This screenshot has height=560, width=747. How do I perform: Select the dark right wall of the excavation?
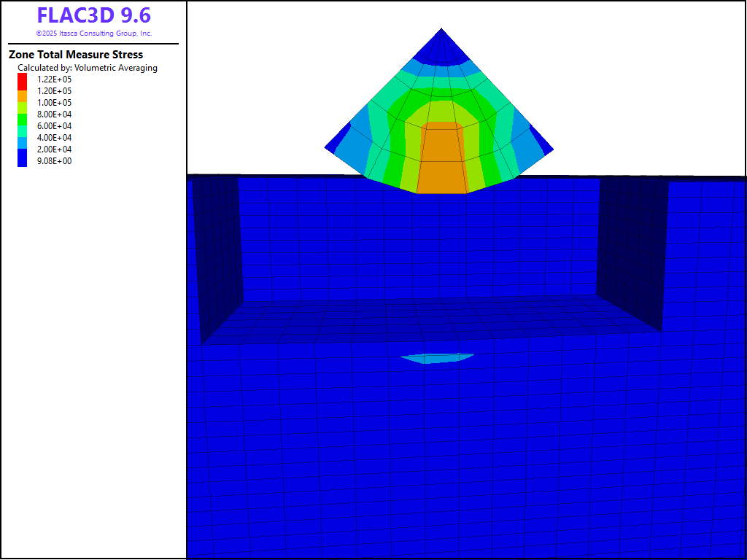(x=631, y=248)
